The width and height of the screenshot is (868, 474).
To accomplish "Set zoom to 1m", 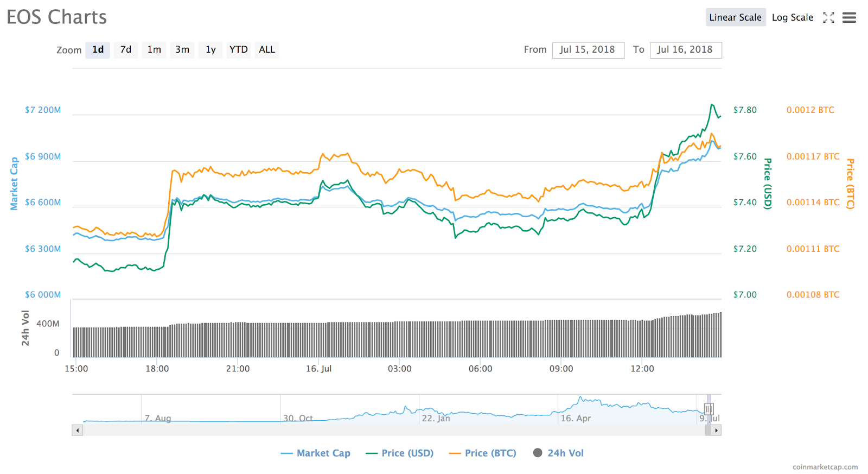I will [154, 50].
